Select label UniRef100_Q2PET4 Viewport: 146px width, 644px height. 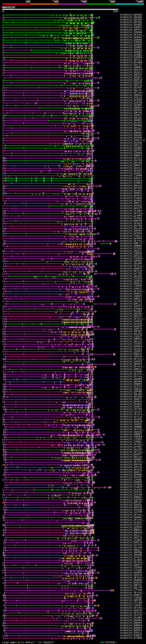click(131, 329)
